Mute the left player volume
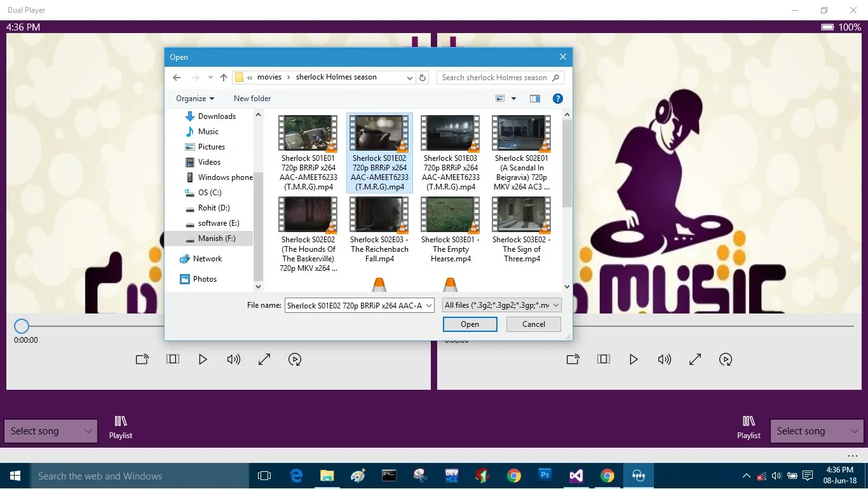The image size is (868, 489). click(233, 359)
